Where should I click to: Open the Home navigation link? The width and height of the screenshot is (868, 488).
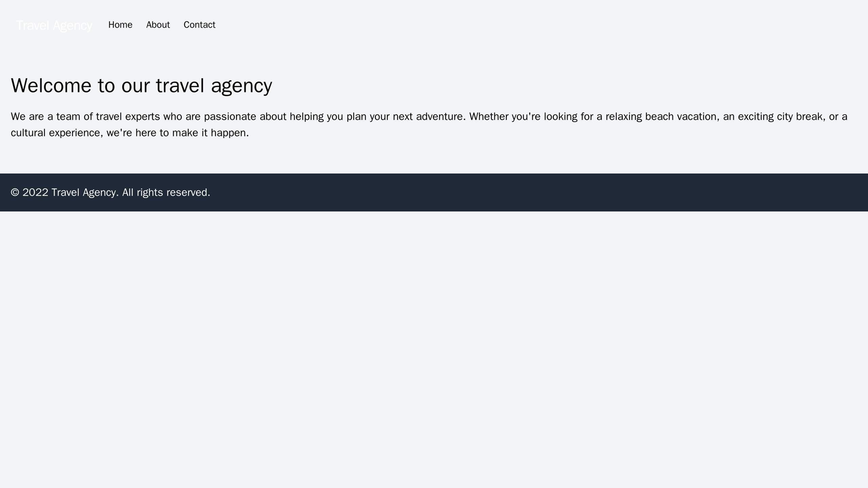tap(120, 25)
